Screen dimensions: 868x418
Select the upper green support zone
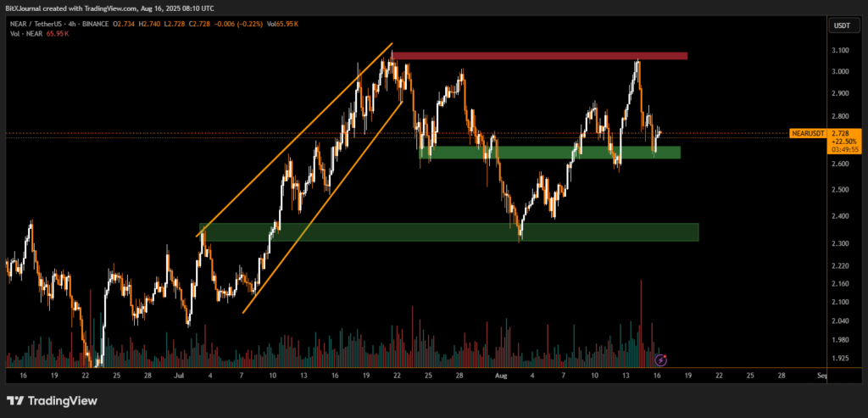[x=549, y=153]
